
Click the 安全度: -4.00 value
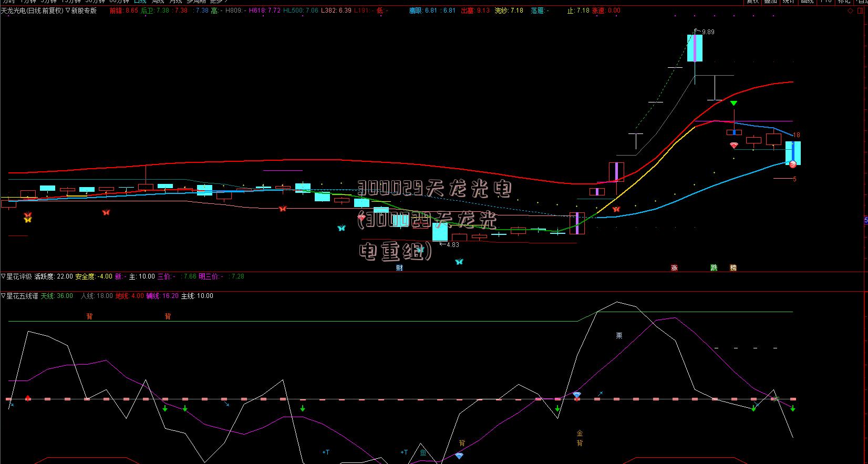pyautogui.click(x=94, y=276)
